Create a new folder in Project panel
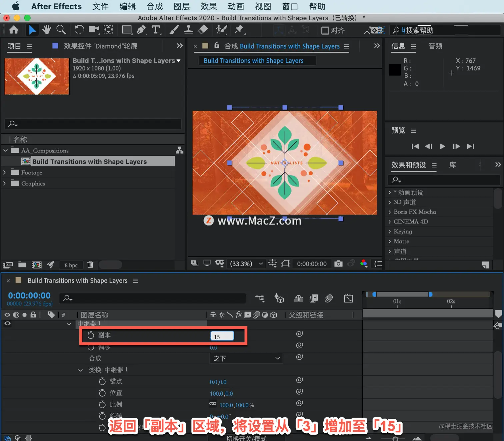The width and height of the screenshot is (504, 441). 22,265
